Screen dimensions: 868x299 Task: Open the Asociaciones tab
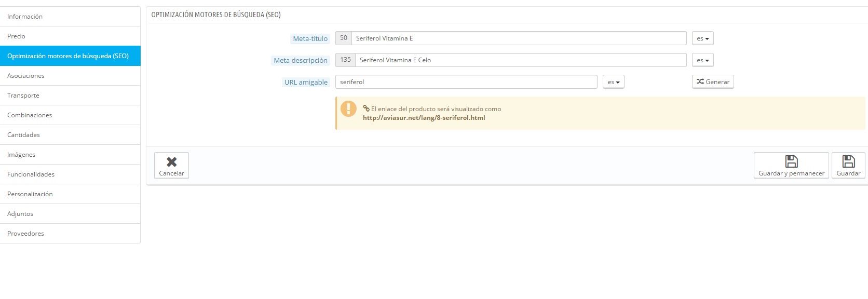click(70, 76)
